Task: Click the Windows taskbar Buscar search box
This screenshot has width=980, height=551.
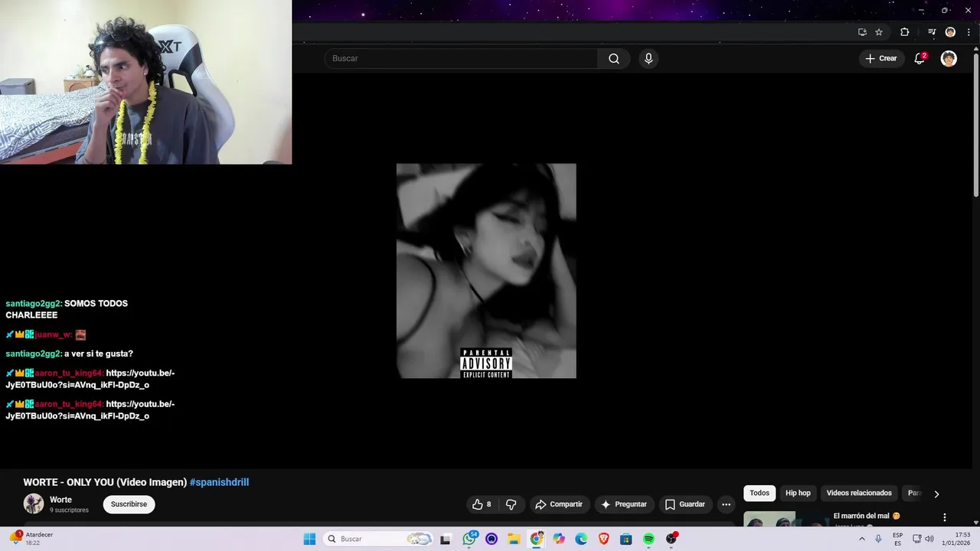Action: [379, 539]
